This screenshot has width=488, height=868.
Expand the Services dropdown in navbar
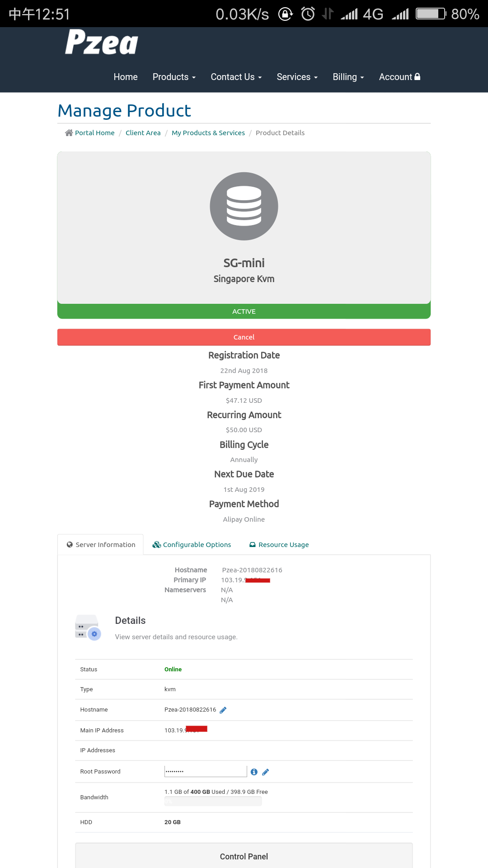[297, 77]
